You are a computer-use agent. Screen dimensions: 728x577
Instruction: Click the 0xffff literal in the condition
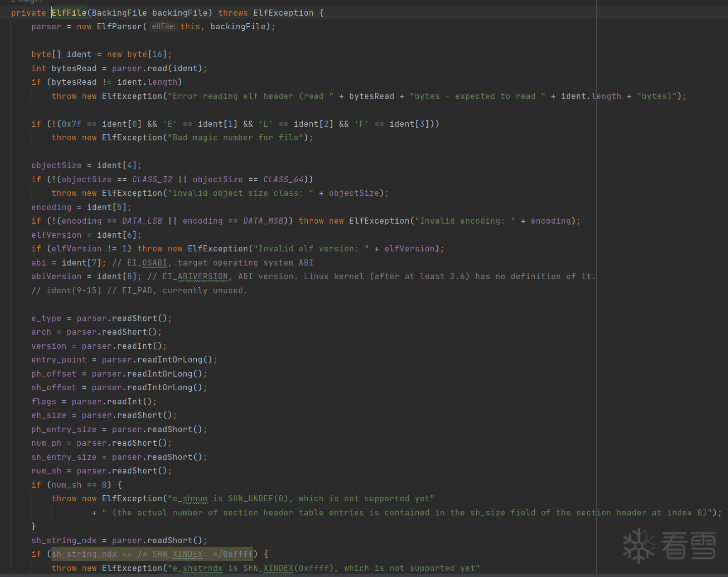coord(238,554)
